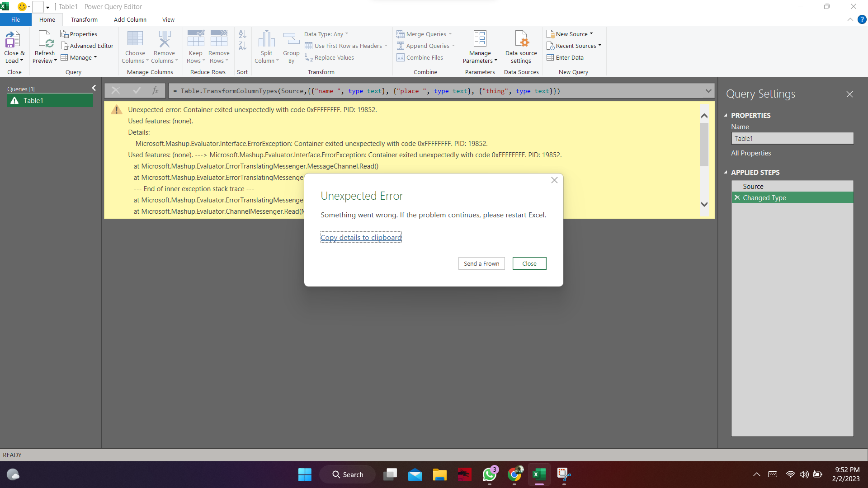Click the Combine Files icon

tap(401, 57)
